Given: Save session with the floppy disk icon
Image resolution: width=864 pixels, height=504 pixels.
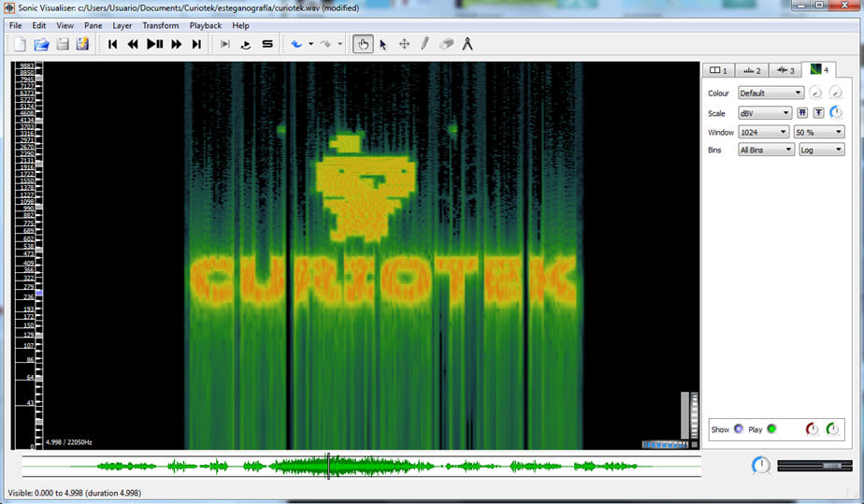Looking at the screenshot, I should tap(63, 44).
